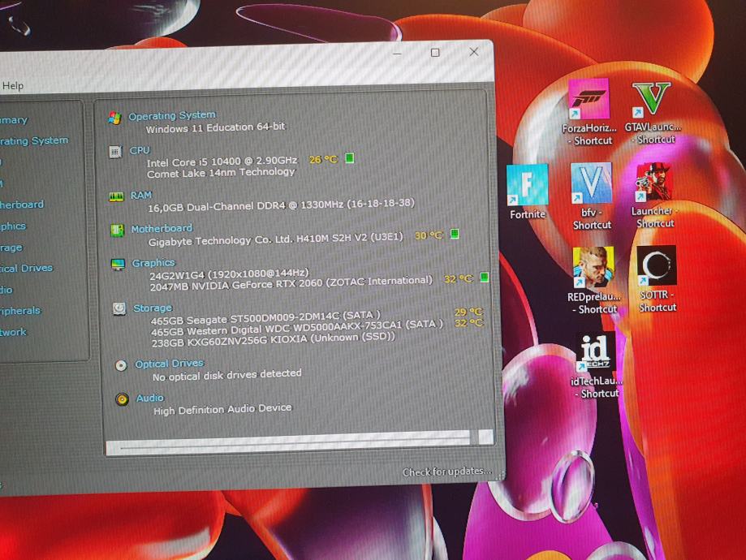Viewport: 746px width, 560px height.
Task: Open the Graphics heading link
Action: [153, 263]
